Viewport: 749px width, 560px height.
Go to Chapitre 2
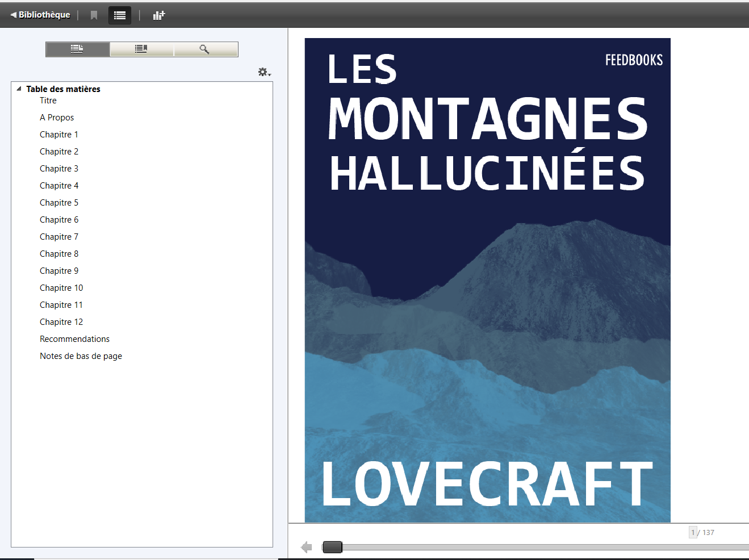pos(59,152)
